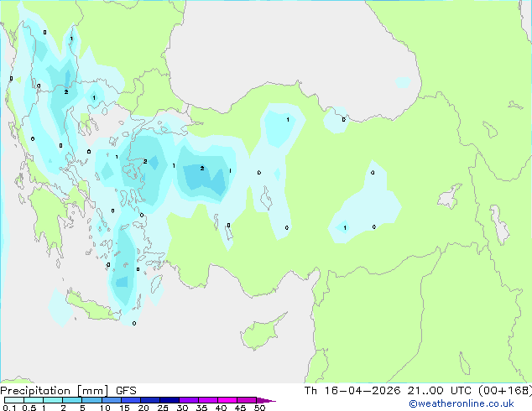Click the (00+168) forecast offset text
The image size is (532, 411).
tap(505, 391)
